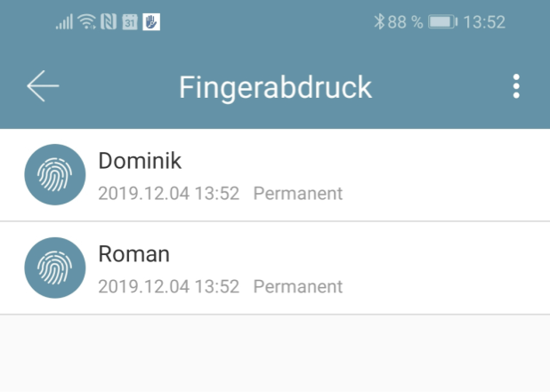Tap the Permanent label under Roman
Image resolution: width=550 pixels, height=392 pixels.
click(298, 286)
